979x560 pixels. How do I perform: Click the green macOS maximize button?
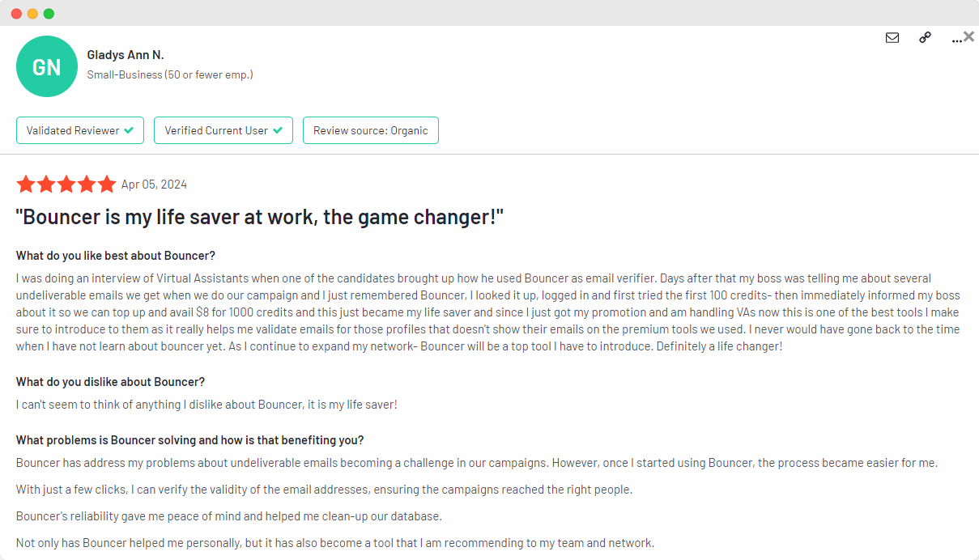click(x=49, y=14)
